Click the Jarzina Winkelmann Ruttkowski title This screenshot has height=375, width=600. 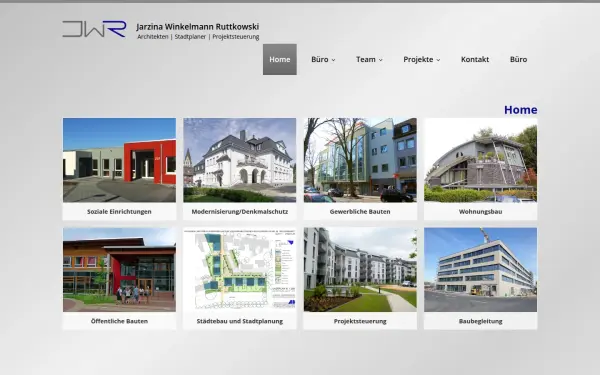(x=197, y=26)
